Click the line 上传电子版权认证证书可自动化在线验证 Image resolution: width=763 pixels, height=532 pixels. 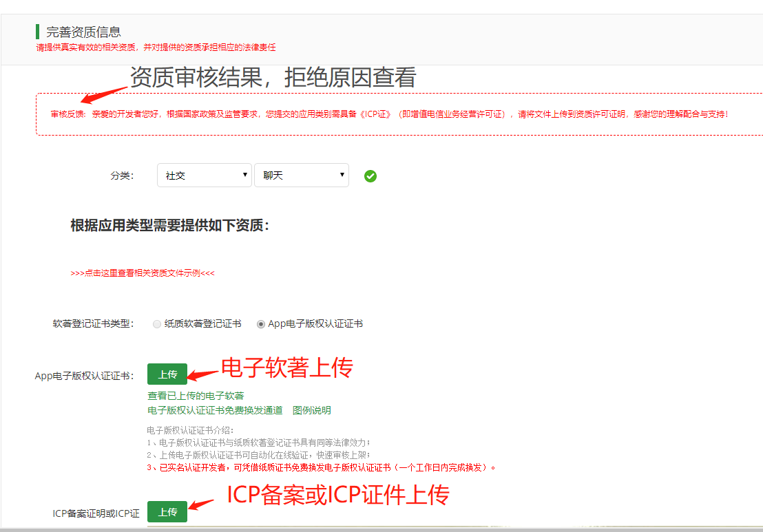tap(258, 455)
